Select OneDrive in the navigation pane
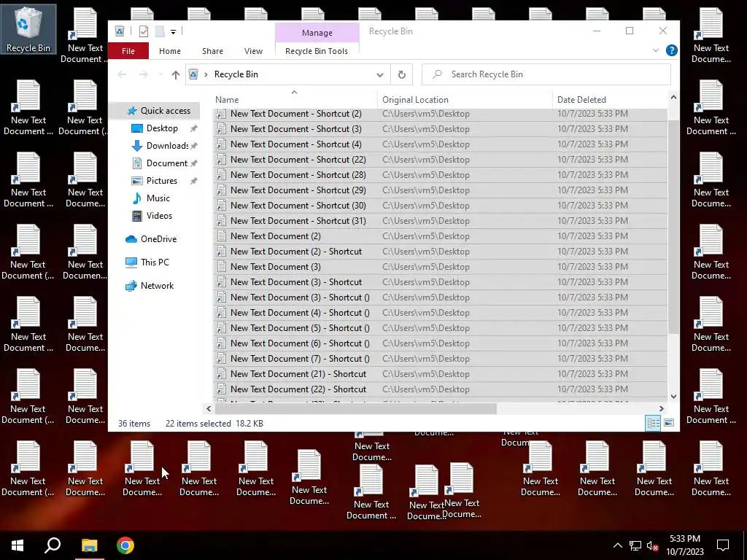The image size is (747, 560). click(158, 239)
